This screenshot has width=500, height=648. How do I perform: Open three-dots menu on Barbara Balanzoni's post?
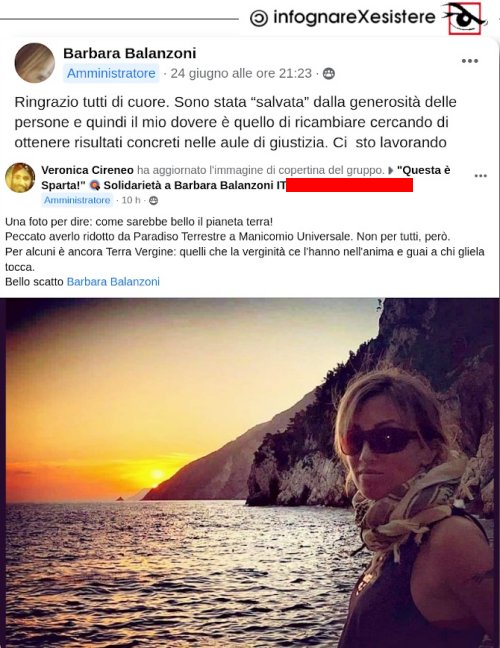470,61
